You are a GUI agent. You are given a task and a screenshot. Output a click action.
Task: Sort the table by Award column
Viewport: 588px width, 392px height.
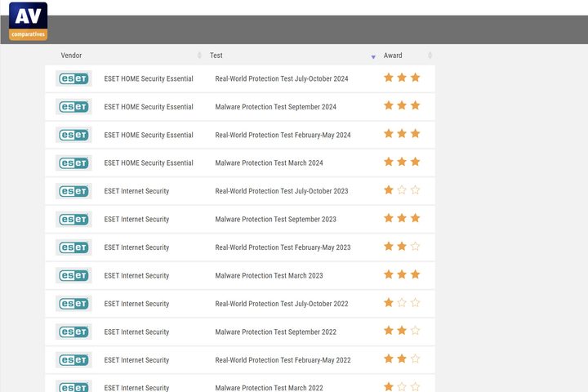coord(393,56)
